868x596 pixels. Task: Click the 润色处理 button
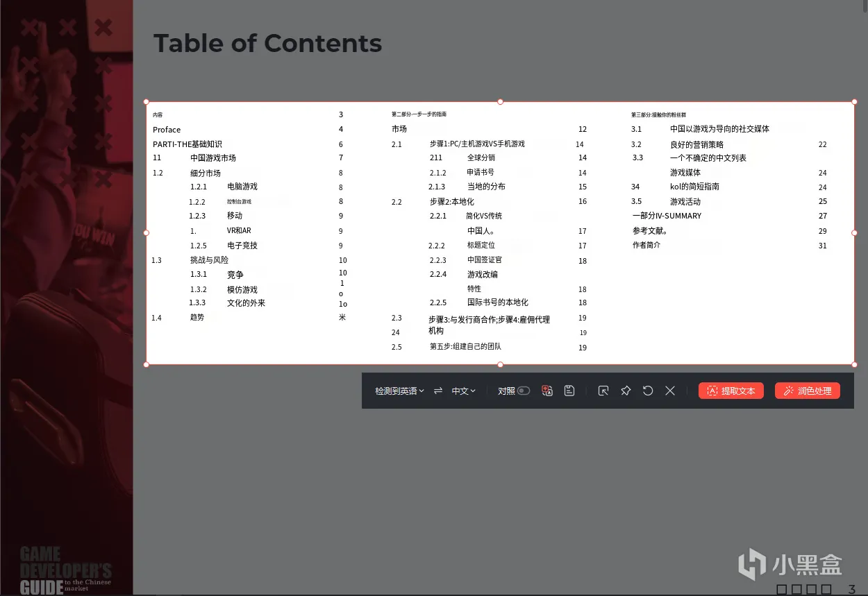(x=808, y=391)
